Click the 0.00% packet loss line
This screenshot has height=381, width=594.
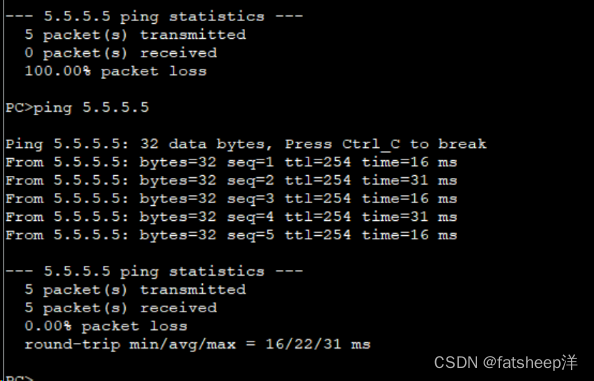pos(106,326)
